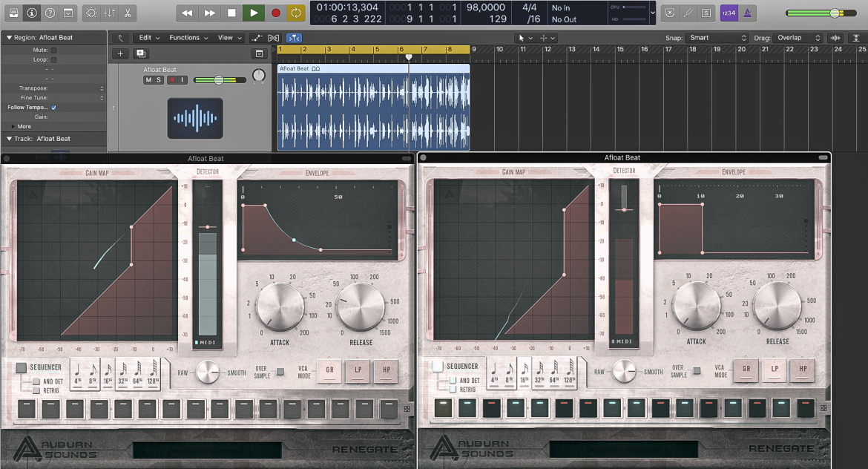Toggle the Flex bowtie icon
868x469 pixels.
coord(274,38)
